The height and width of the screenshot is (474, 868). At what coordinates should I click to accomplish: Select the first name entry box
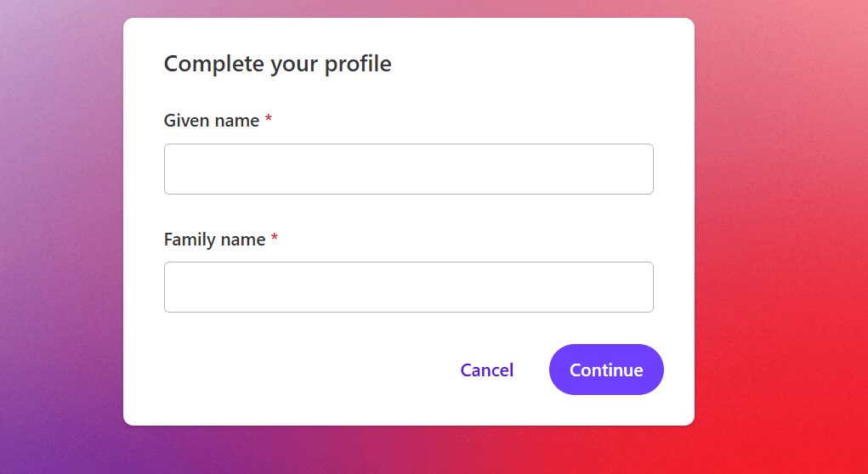(408, 169)
